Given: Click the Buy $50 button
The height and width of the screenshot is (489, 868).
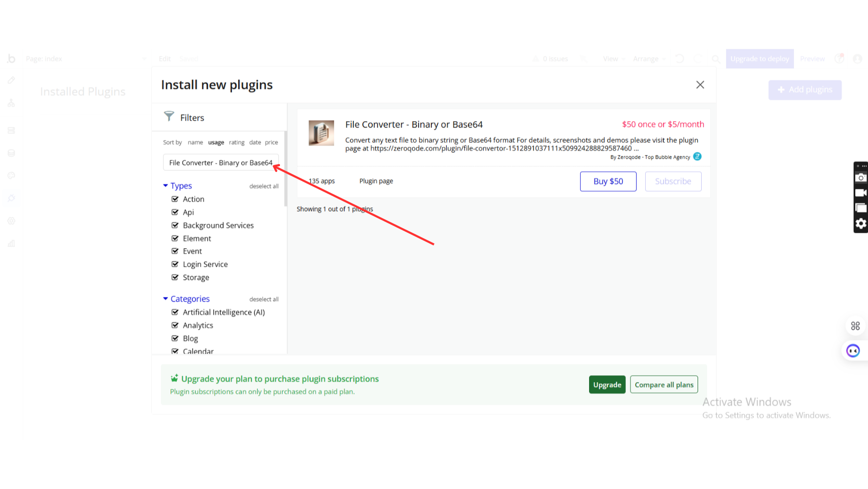Looking at the screenshot, I should pos(608,182).
